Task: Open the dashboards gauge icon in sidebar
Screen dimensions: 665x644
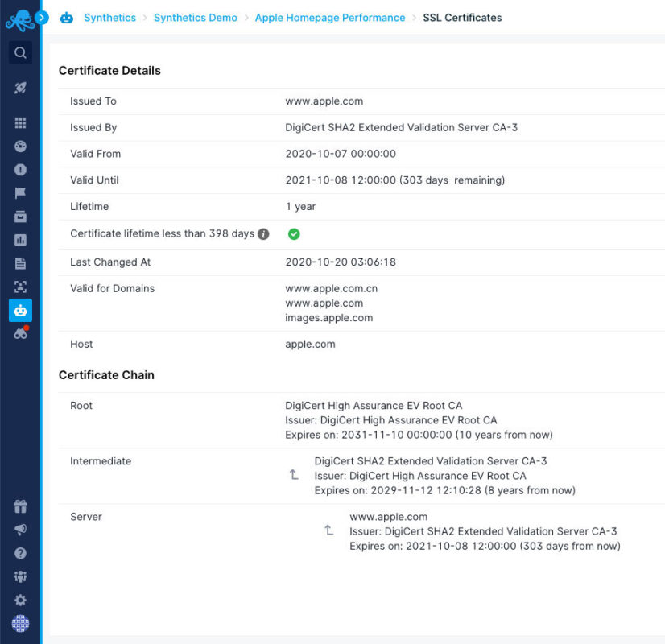Action: (x=20, y=147)
